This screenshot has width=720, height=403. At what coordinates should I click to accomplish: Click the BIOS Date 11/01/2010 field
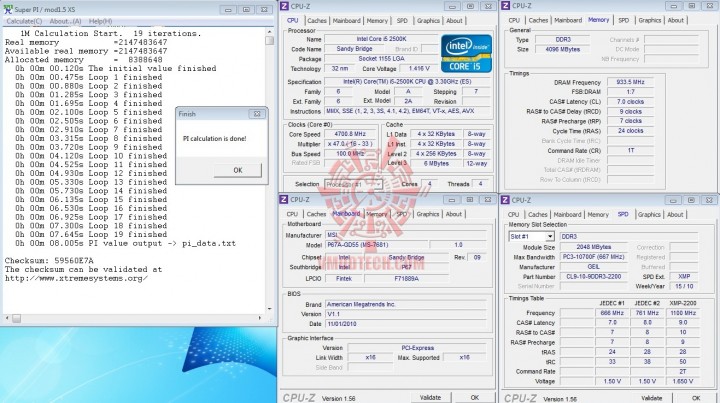(x=406, y=324)
